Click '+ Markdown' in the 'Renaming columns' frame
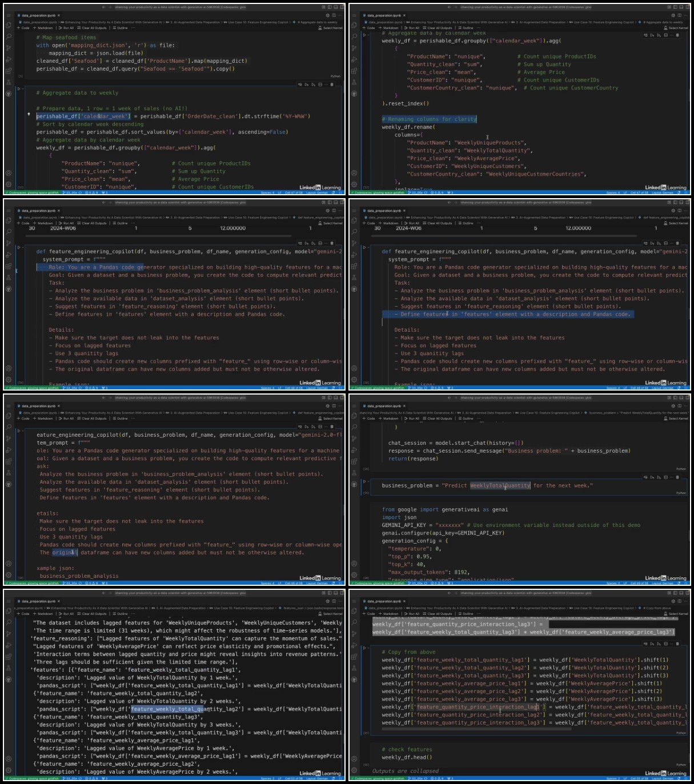Image resolution: width=694 pixels, height=784 pixels. tap(388, 28)
